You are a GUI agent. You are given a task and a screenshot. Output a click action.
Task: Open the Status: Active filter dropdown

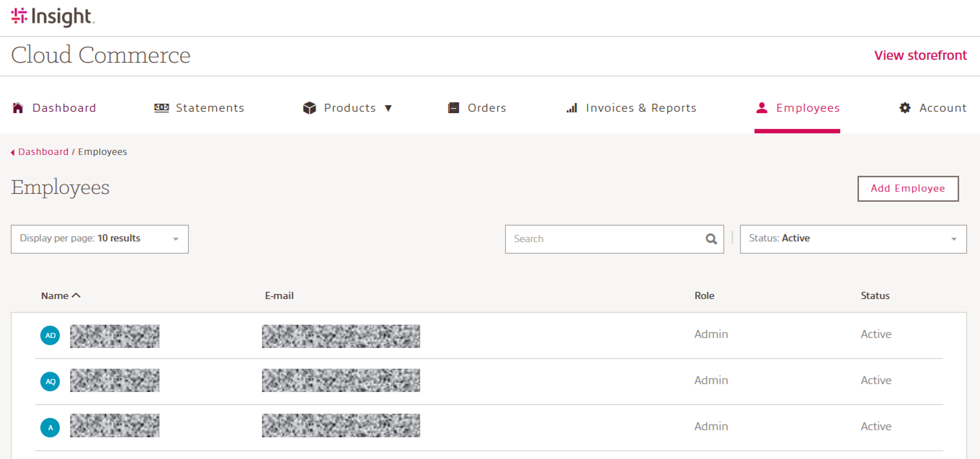pyautogui.click(x=853, y=239)
